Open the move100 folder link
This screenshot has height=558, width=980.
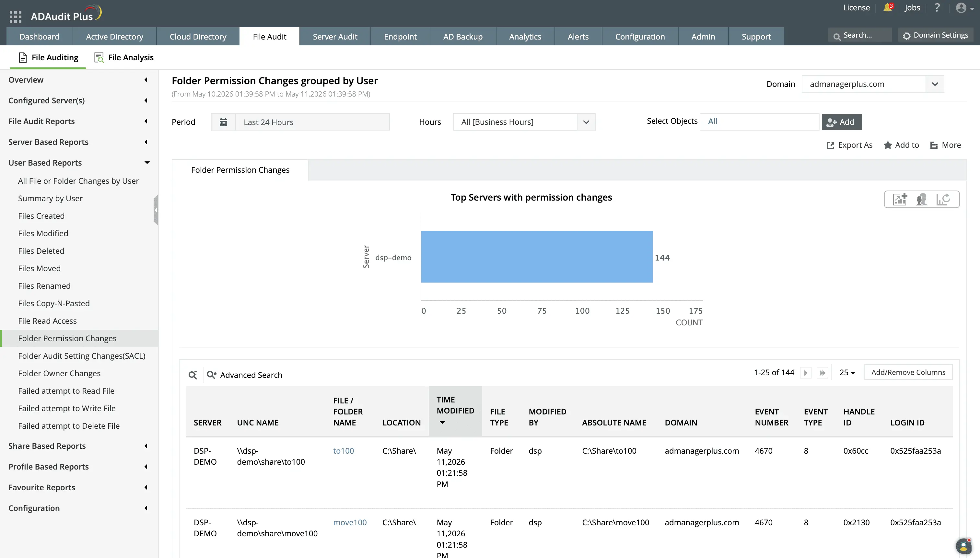coord(350,522)
